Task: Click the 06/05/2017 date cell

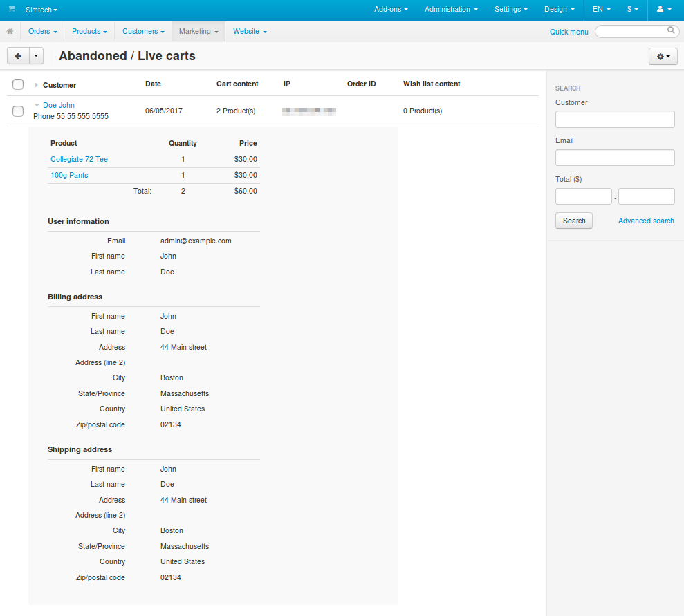Action: click(x=164, y=111)
